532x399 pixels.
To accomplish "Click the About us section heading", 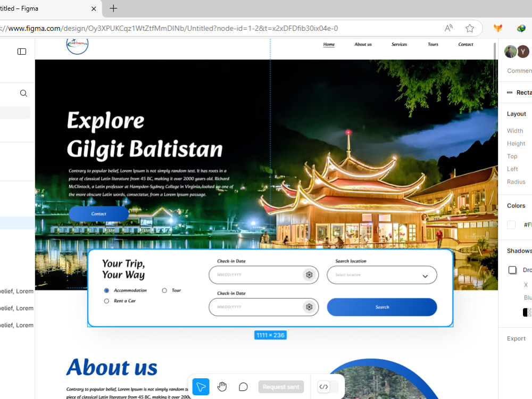I will tap(112, 368).
